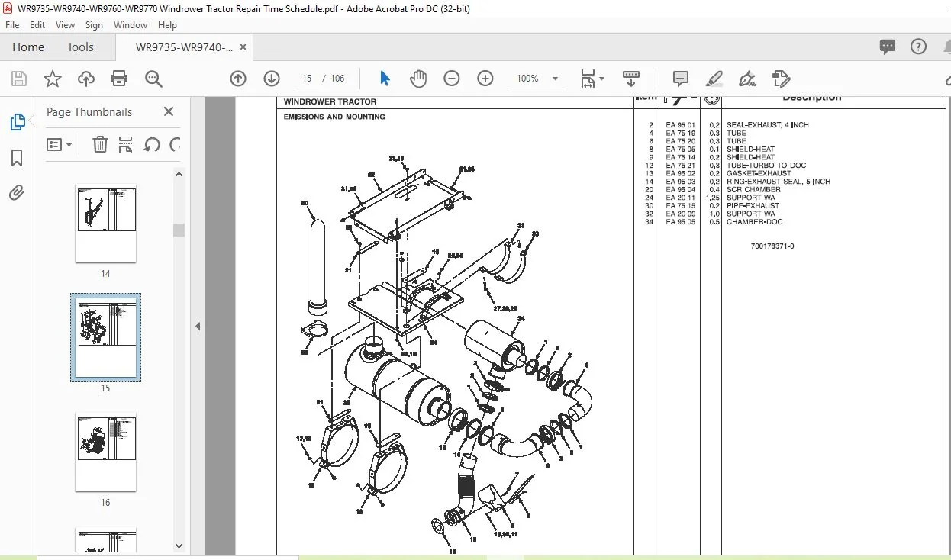Click thumbnails scrollbar up arrow
Image resolution: width=951 pixels, height=560 pixels.
pyautogui.click(x=179, y=174)
